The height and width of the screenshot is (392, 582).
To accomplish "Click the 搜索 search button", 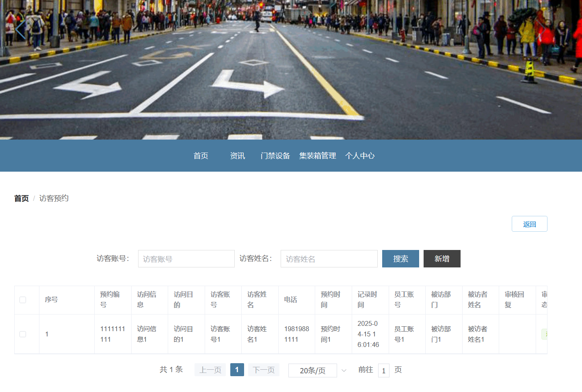I will tap(400, 259).
